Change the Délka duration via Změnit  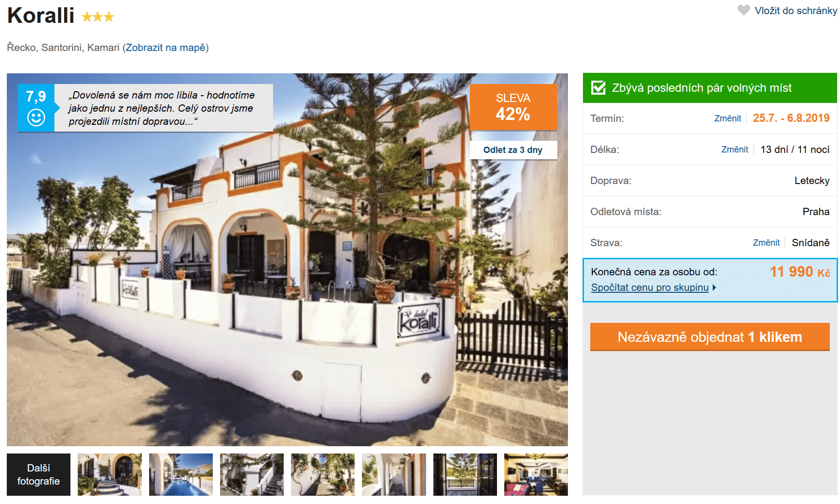coord(735,150)
